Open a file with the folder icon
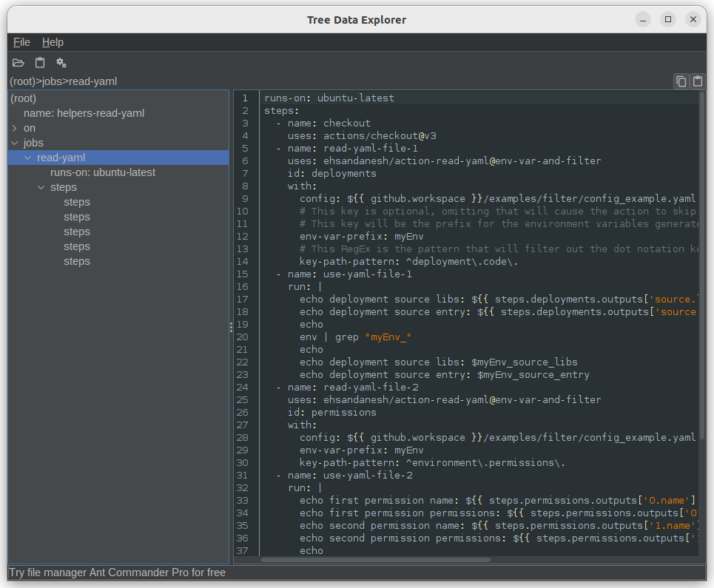714x588 pixels. [x=18, y=63]
